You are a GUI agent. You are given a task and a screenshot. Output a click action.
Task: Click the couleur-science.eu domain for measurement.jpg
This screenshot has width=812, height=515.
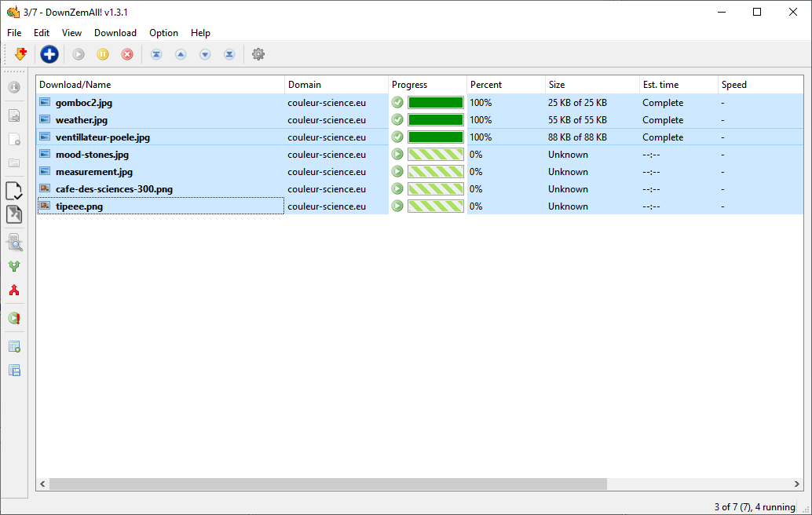pos(327,171)
